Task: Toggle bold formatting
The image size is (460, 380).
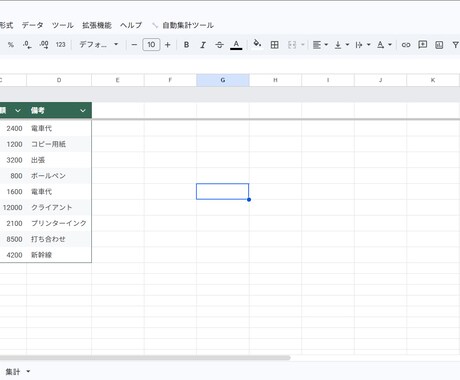Action: point(186,45)
